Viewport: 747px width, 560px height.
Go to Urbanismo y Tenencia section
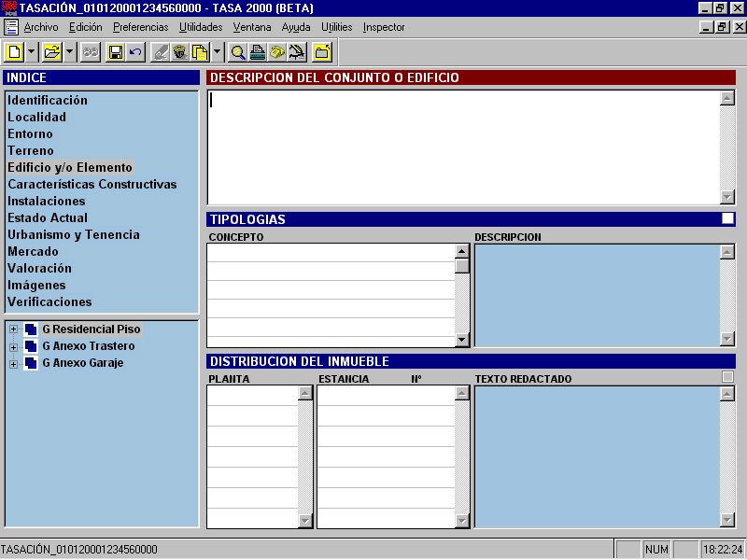tap(74, 235)
